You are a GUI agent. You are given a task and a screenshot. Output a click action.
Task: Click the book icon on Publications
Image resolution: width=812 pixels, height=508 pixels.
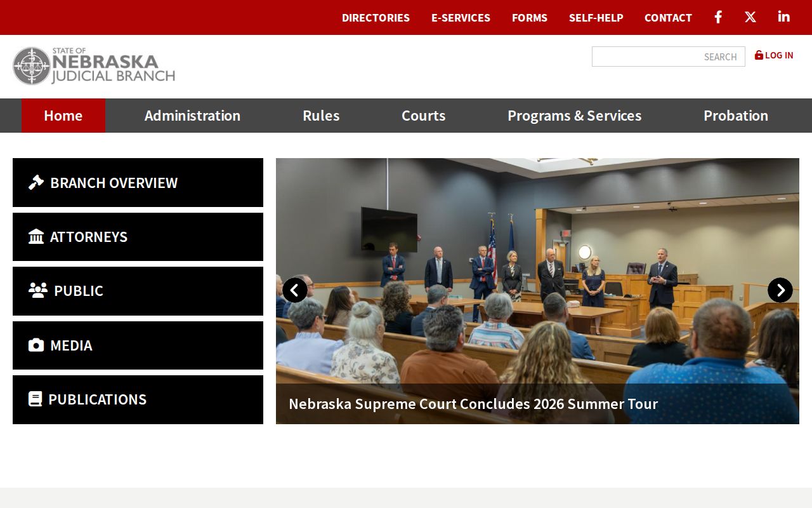(x=36, y=399)
